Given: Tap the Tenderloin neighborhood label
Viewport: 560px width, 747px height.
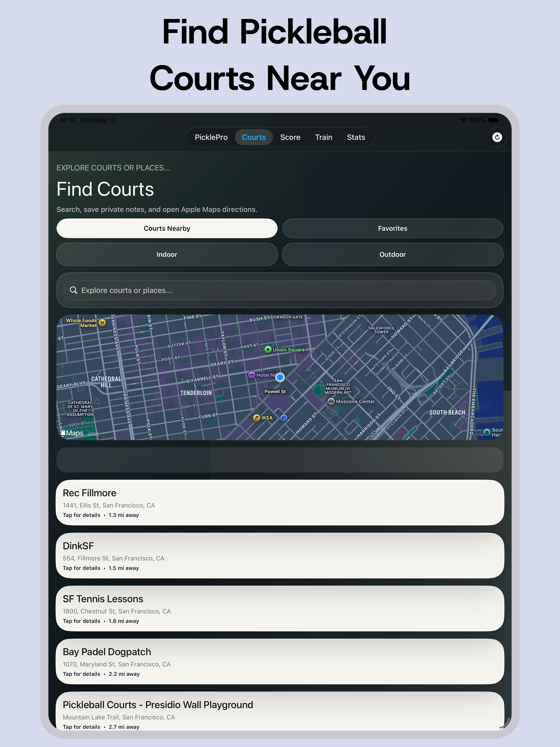Looking at the screenshot, I should pos(196,393).
